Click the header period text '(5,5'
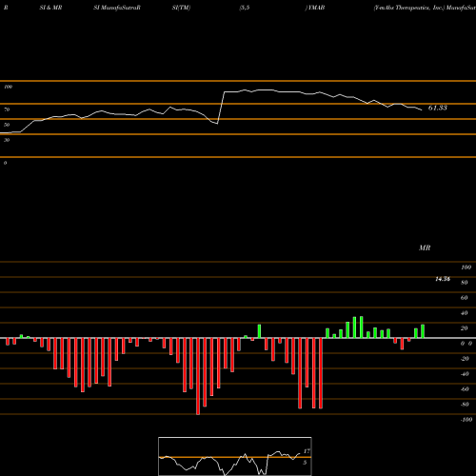The height and width of the screenshot is (476, 476). click(x=245, y=8)
